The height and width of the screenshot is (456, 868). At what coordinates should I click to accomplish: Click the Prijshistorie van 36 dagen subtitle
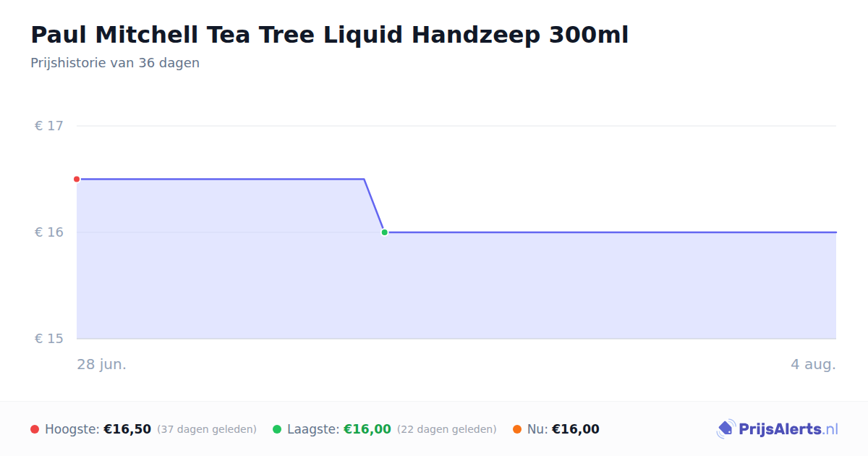[115, 63]
